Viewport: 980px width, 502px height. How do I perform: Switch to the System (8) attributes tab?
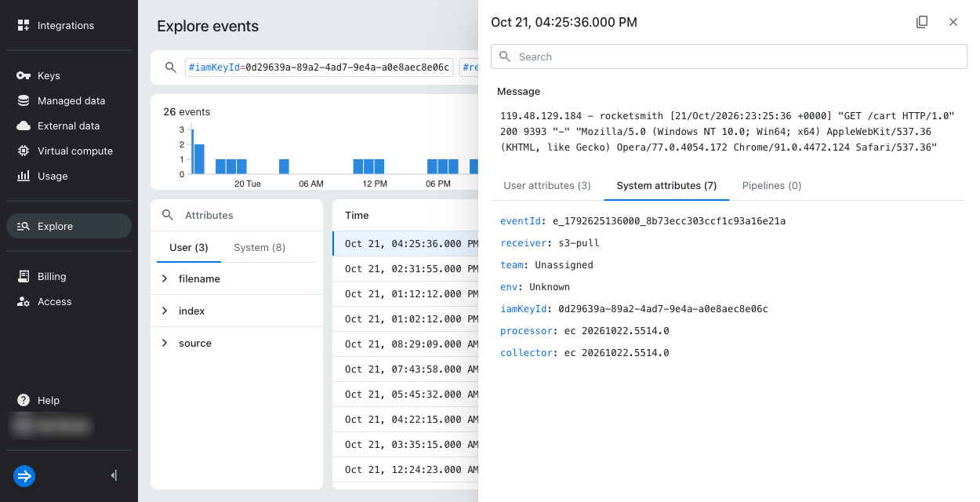tap(260, 247)
